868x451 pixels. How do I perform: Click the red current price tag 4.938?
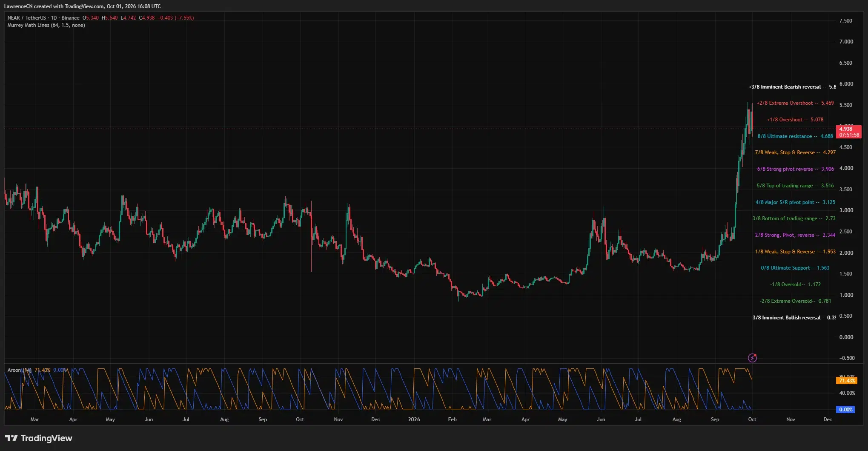point(849,132)
